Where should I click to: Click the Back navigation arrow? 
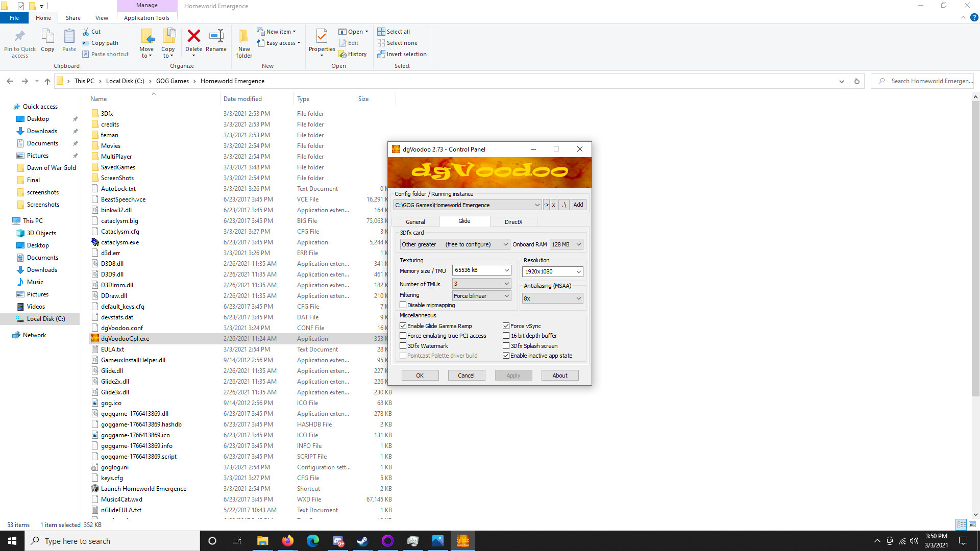[x=10, y=81]
